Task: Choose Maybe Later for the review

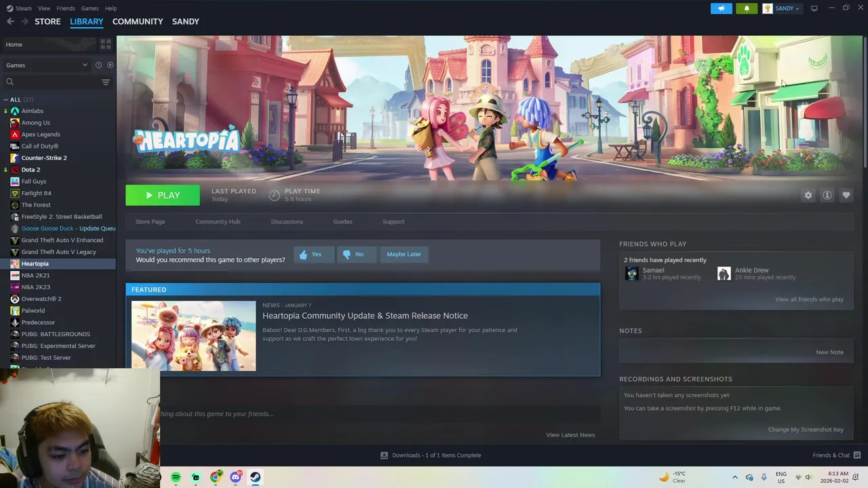Action: [403, 254]
